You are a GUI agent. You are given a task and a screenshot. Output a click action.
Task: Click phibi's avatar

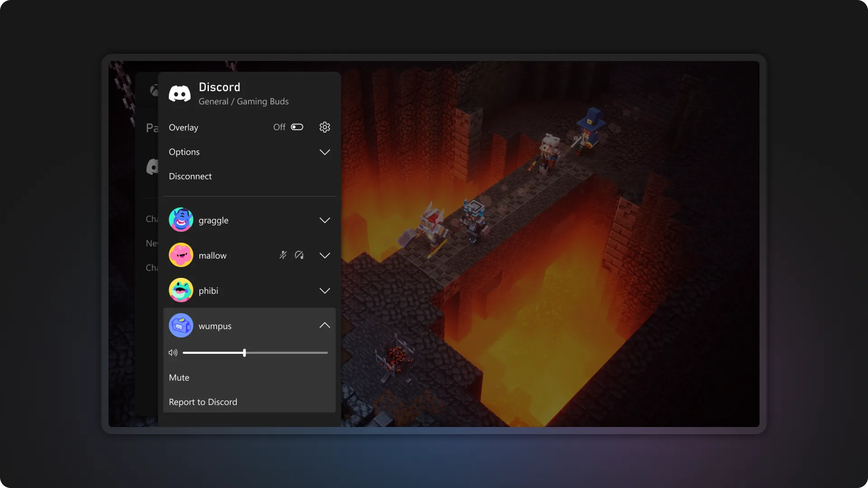(x=181, y=290)
